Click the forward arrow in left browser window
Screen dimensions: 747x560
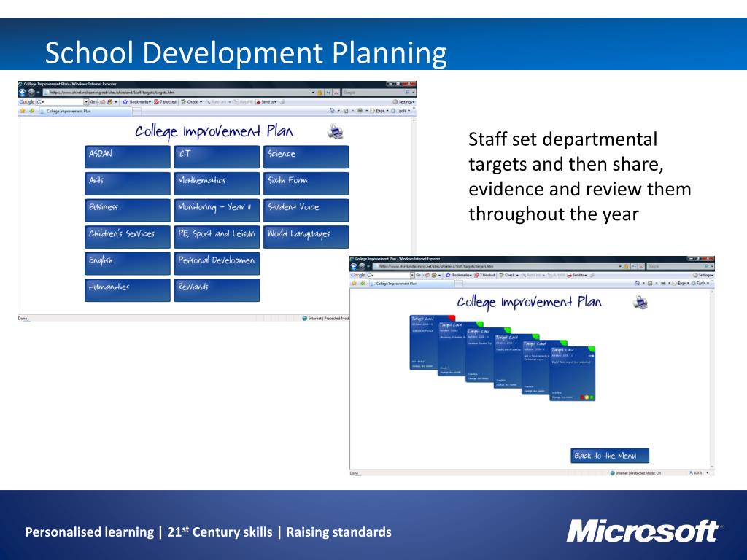tap(31, 92)
